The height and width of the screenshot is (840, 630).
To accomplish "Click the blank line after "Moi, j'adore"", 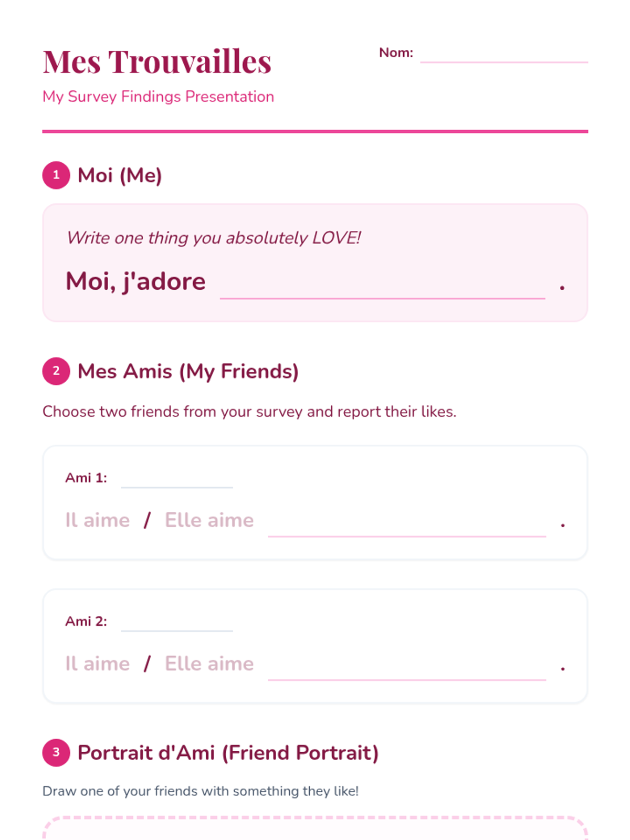I will point(382,286).
